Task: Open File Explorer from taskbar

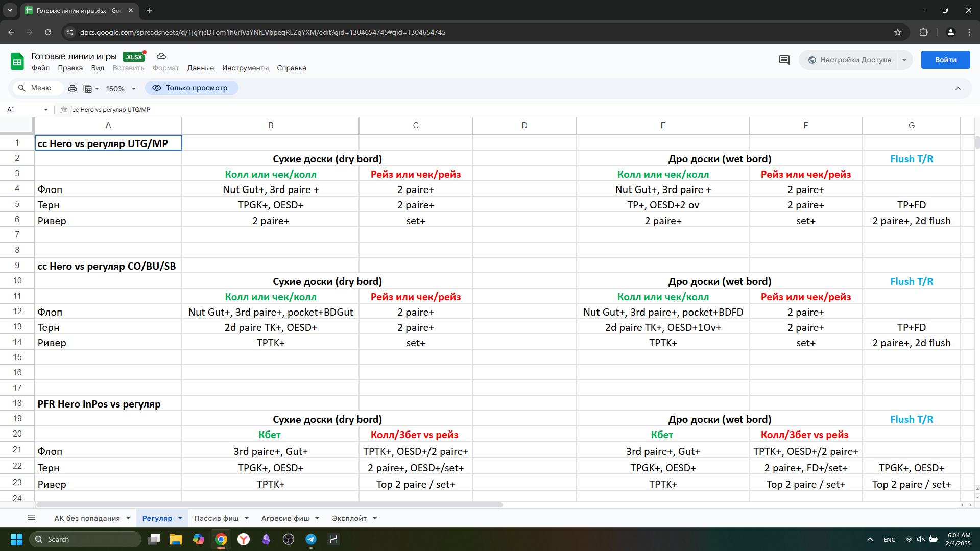Action: pyautogui.click(x=176, y=539)
